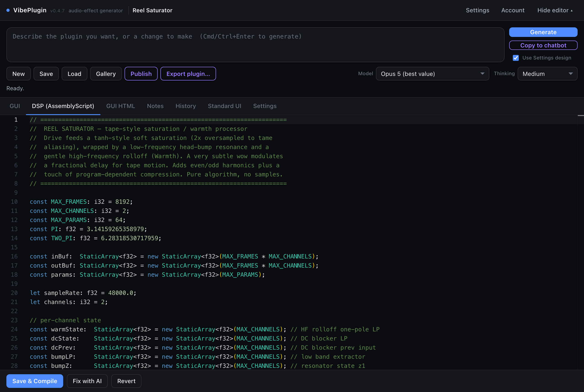The width and height of the screenshot is (584, 392).
Task: Click the warmState declaration on line 24
Action: click(x=158, y=329)
